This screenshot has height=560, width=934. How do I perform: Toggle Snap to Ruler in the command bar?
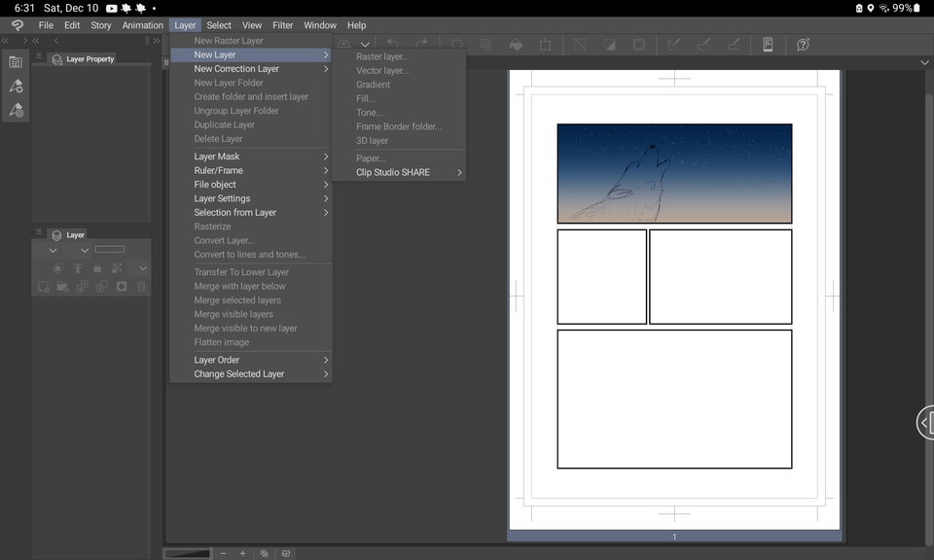pyautogui.click(x=674, y=45)
